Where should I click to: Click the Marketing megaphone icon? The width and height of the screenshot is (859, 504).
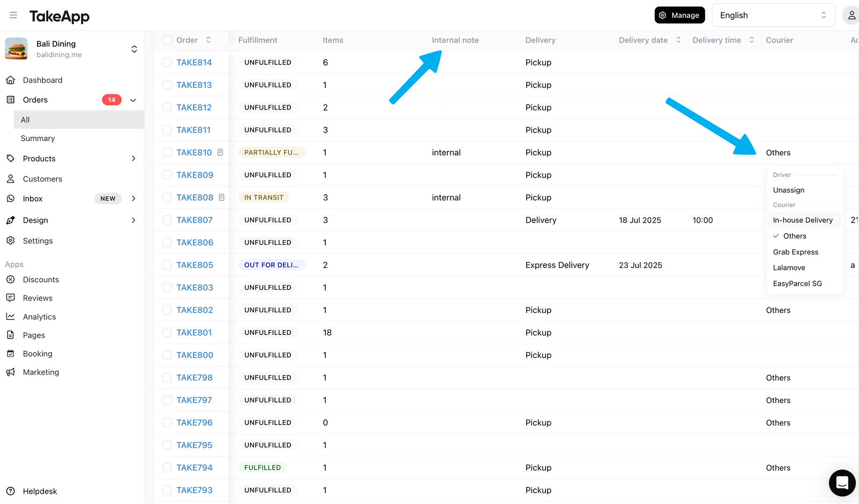pyautogui.click(x=10, y=372)
